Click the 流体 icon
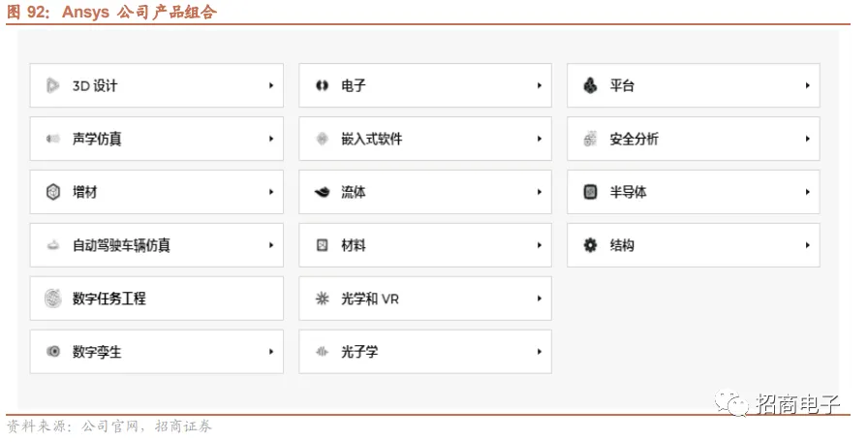 [x=322, y=193]
